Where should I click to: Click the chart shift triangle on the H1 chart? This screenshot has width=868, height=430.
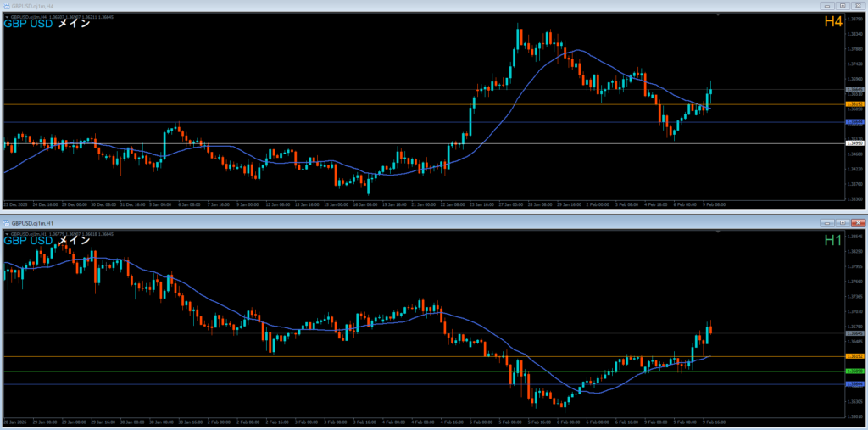pyautogui.click(x=720, y=231)
